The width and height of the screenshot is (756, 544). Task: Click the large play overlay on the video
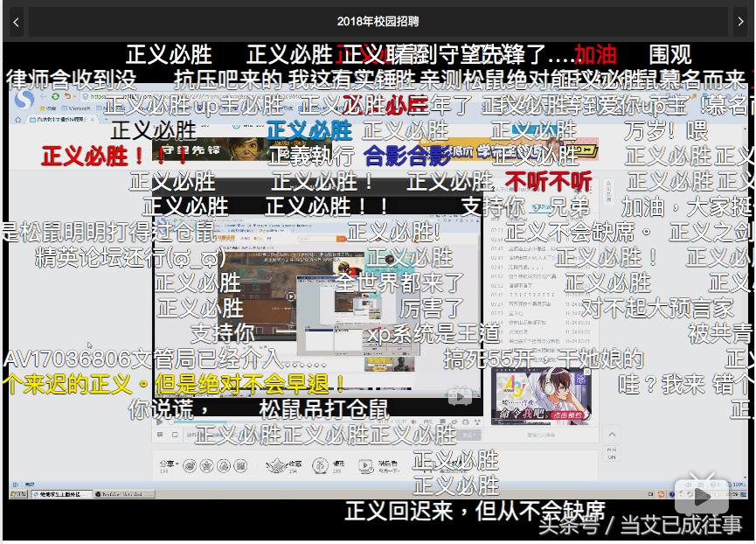click(293, 296)
